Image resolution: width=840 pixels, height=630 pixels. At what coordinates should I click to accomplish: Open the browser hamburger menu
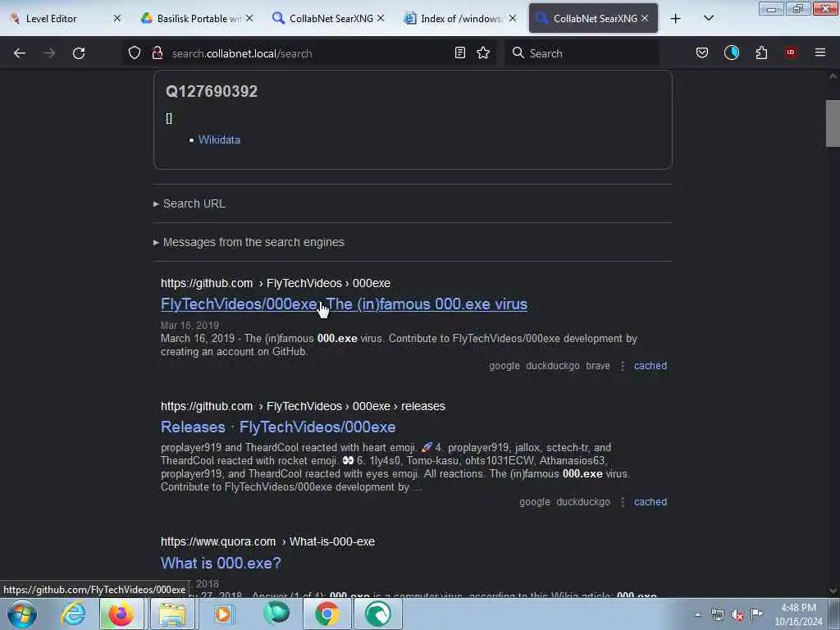click(819, 52)
